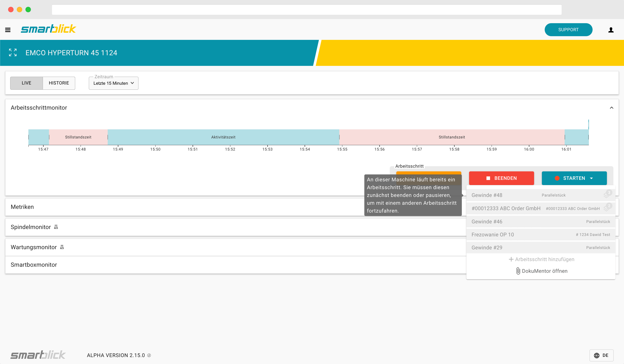
Task: Open the user account icon
Action: (611, 30)
